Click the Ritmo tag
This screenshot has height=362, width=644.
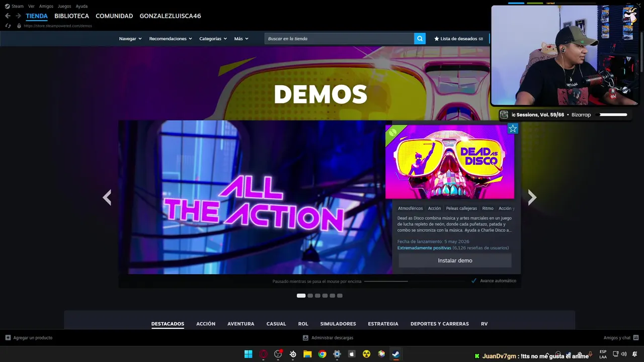[488, 208]
